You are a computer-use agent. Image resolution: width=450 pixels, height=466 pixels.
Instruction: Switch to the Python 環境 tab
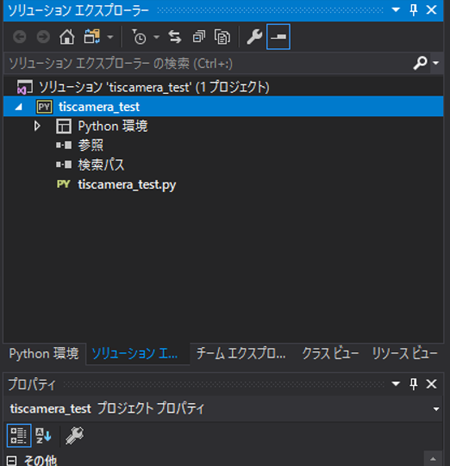point(44,354)
